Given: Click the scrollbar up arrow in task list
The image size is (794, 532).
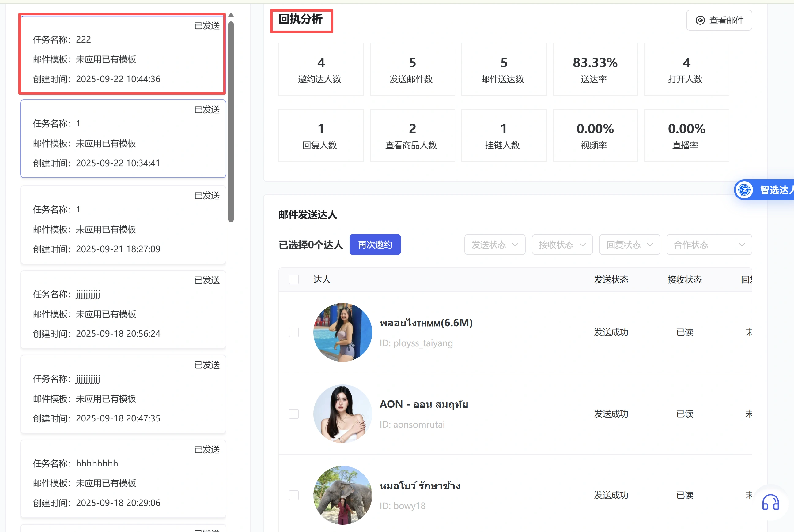Looking at the screenshot, I should 231,16.
